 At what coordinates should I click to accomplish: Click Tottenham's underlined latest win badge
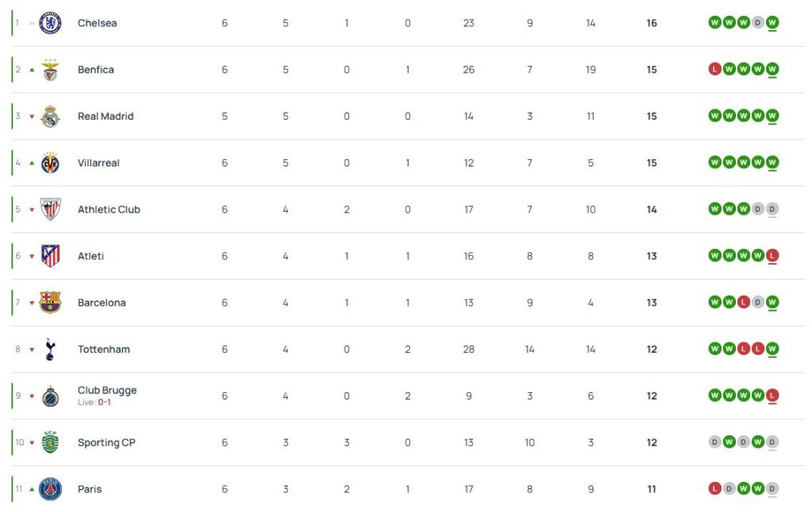click(x=772, y=350)
